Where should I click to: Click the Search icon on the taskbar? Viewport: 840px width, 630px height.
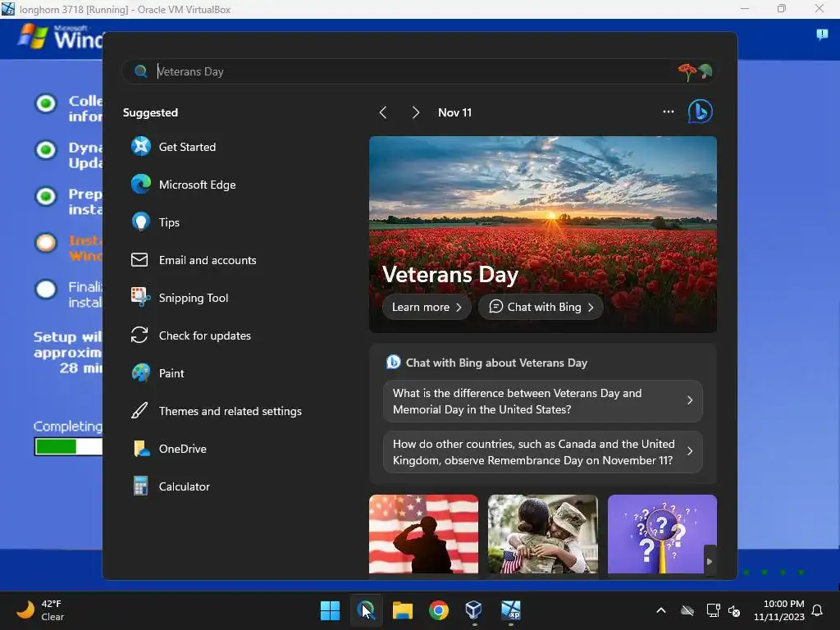tap(366, 610)
